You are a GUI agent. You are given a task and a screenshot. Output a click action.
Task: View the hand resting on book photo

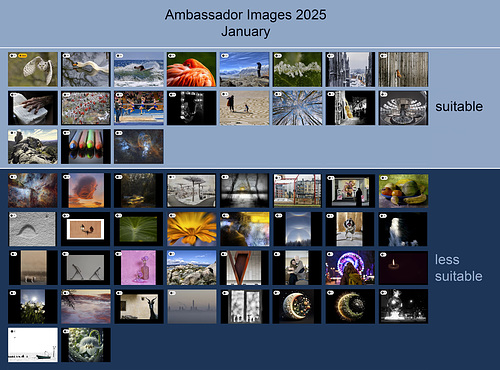tap(33, 108)
